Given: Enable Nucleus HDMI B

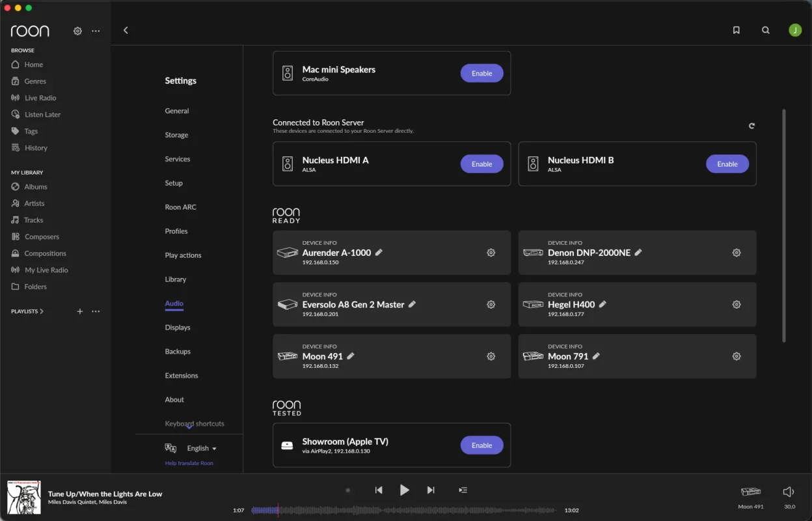Looking at the screenshot, I should point(727,164).
